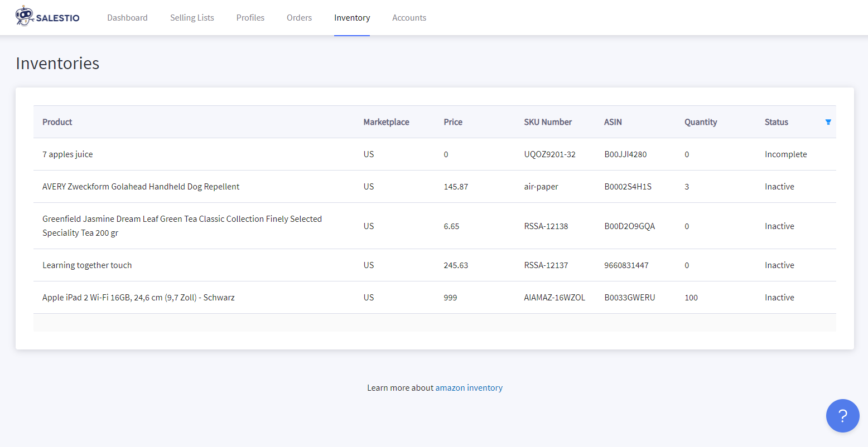This screenshot has width=868, height=447.
Task: Open the Orders tab
Action: pyautogui.click(x=299, y=18)
